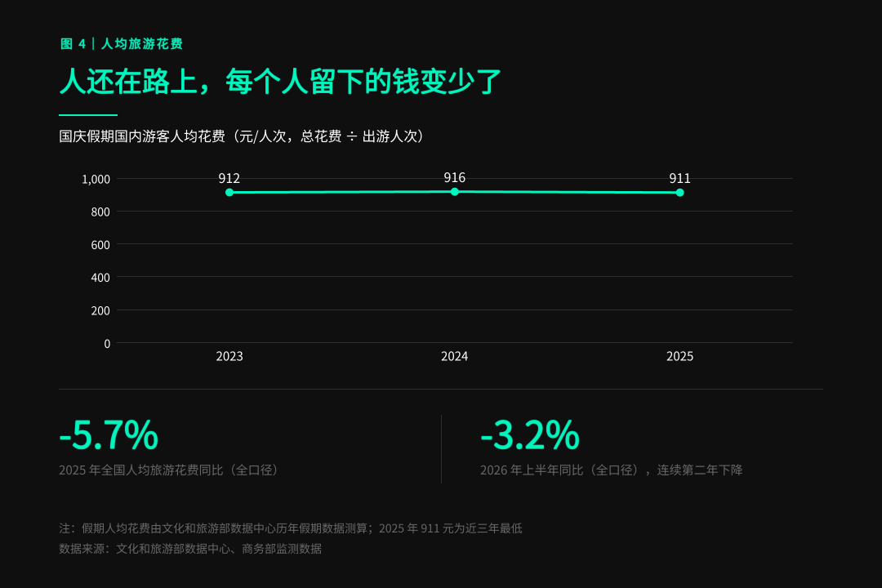Click the large figure "-5.7%"

pyautogui.click(x=109, y=434)
